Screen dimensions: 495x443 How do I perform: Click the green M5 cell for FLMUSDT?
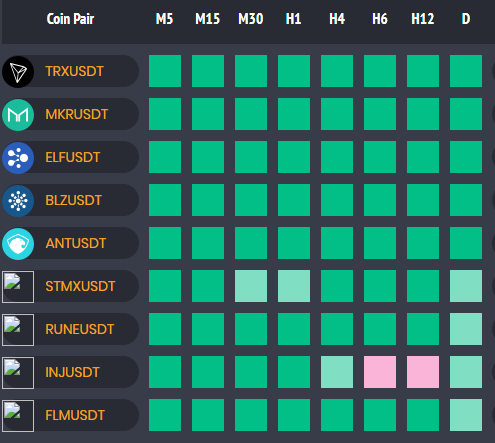165,415
